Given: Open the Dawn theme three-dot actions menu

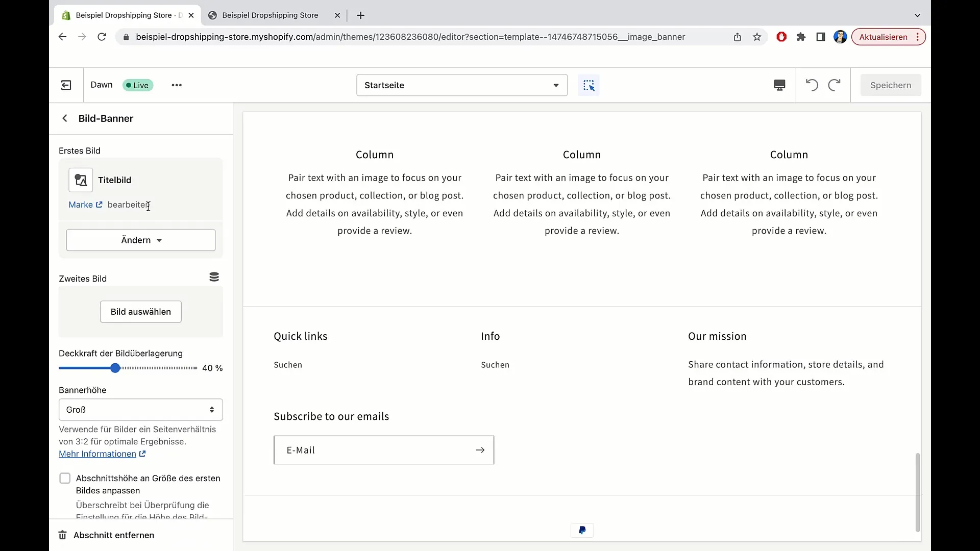Looking at the screenshot, I should [x=177, y=85].
